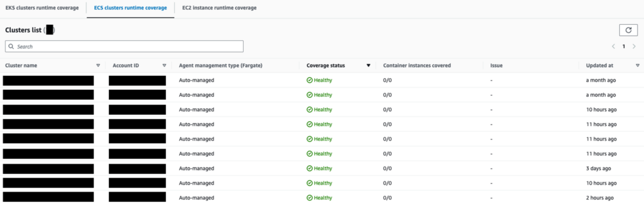Select page 1 in pagination
This screenshot has height=204, width=644.
[624, 47]
